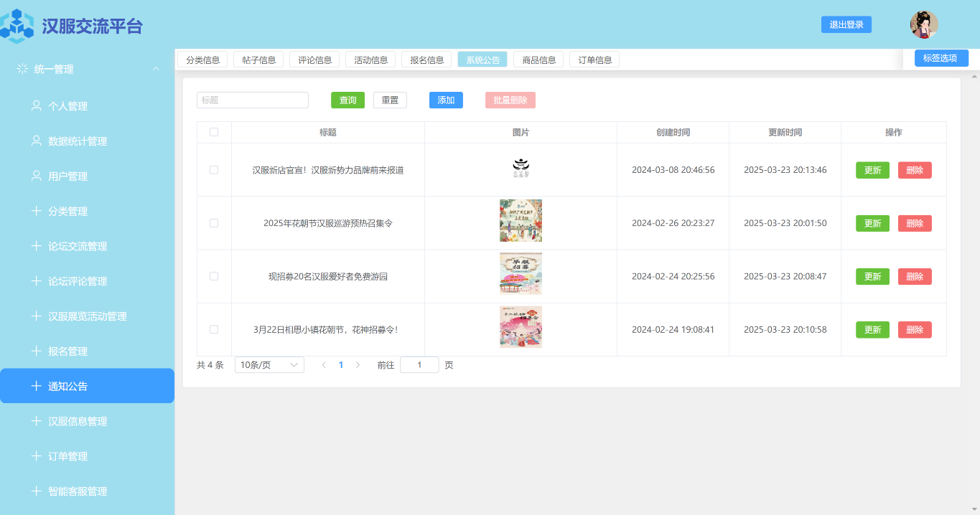
Task: Check the row 2025年花朝节汉服巡游预热召集令 checkbox
Action: pyautogui.click(x=214, y=223)
